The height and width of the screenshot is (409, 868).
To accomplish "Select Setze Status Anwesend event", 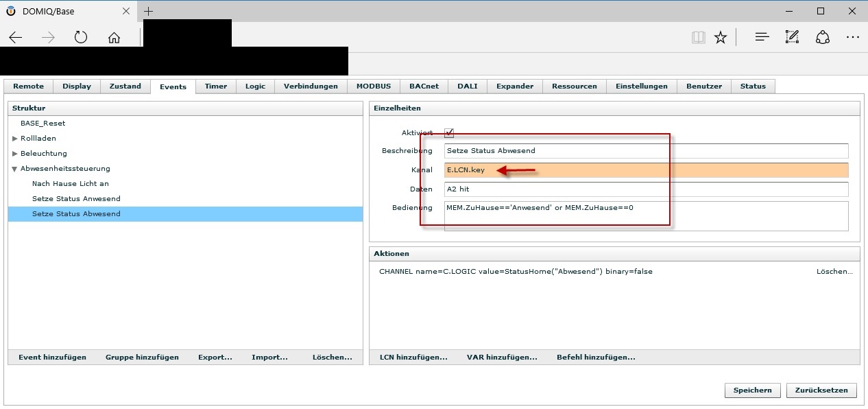I will point(76,199).
